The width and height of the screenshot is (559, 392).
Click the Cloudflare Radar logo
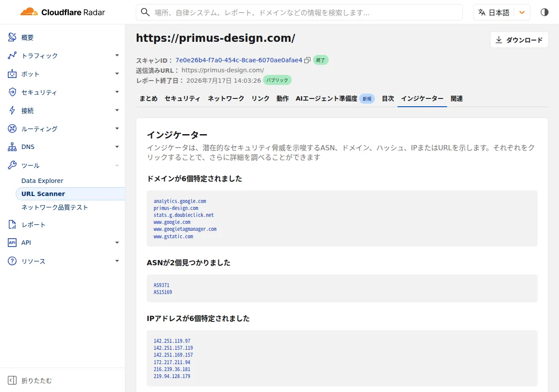(63, 12)
